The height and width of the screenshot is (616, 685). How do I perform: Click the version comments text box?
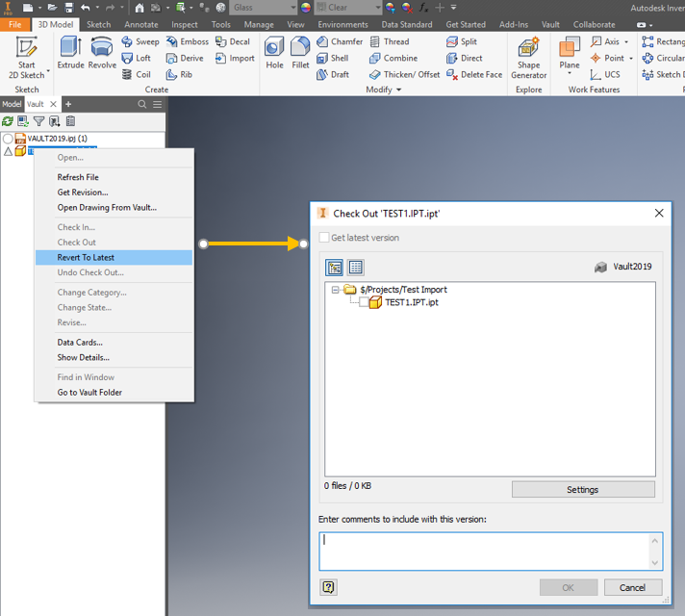pos(491,552)
